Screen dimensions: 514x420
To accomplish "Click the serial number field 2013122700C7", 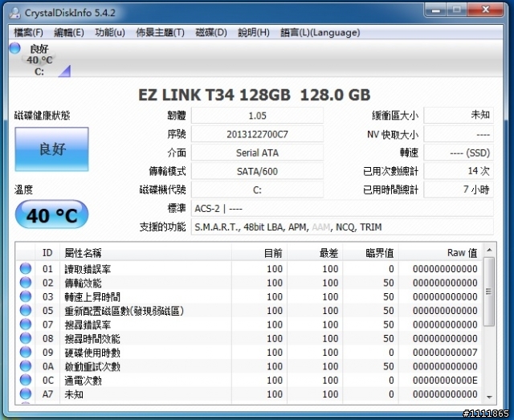I will [257, 134].
